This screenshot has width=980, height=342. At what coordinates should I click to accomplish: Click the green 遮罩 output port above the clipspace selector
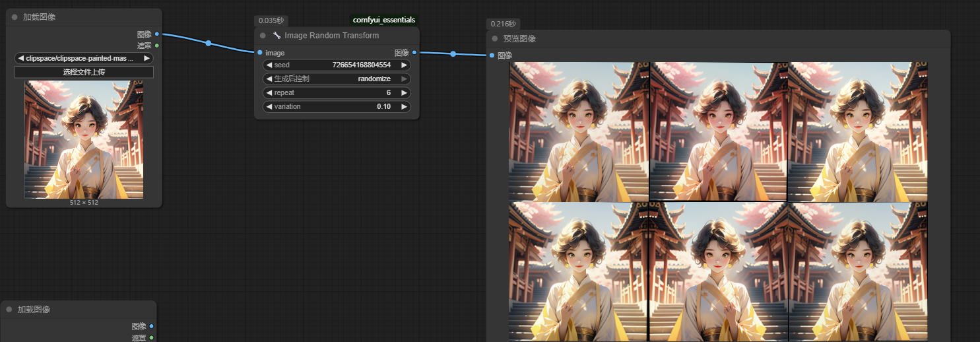point(156,46)
